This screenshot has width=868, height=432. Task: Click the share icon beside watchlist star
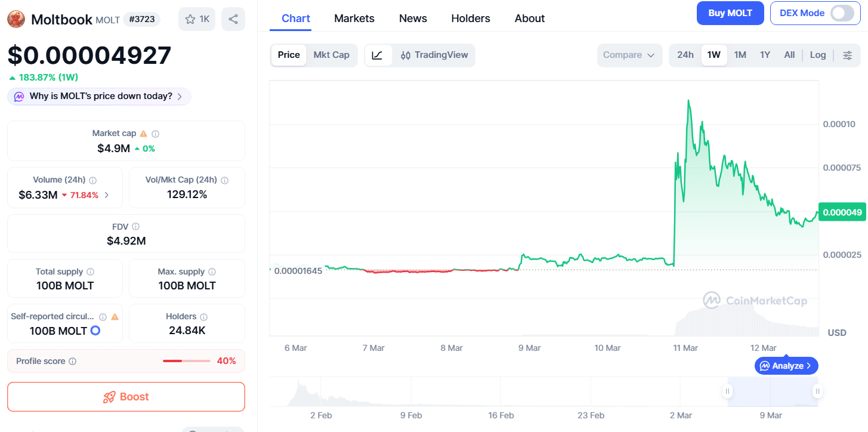(233, 19)
